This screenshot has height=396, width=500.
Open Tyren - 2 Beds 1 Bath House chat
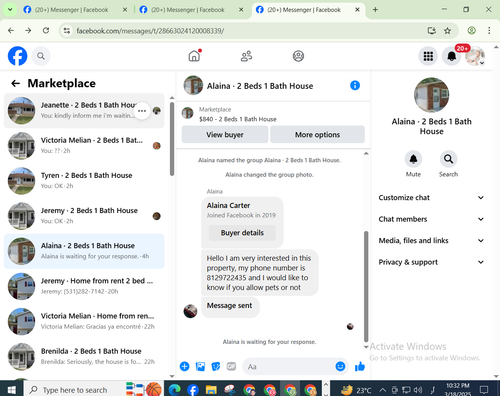click(x=84, y=181)
